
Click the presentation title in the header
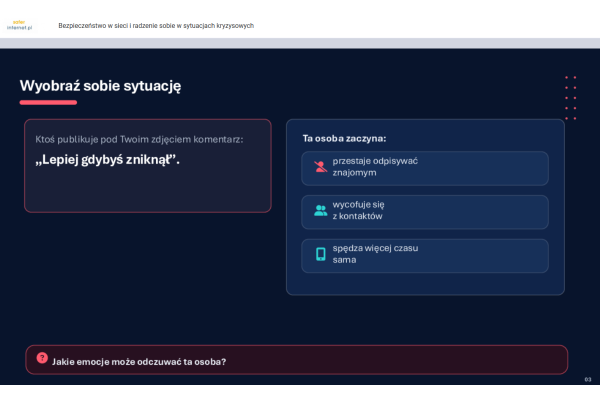(156, 25)
